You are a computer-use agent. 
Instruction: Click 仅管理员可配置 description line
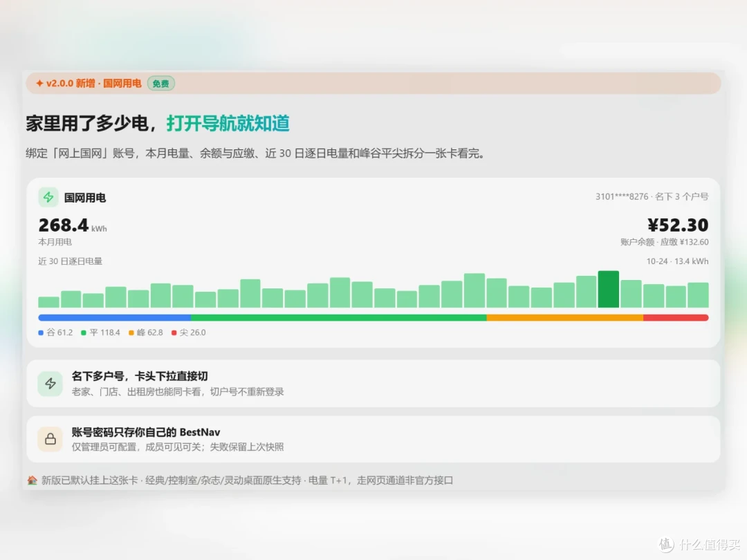point(178,447)
